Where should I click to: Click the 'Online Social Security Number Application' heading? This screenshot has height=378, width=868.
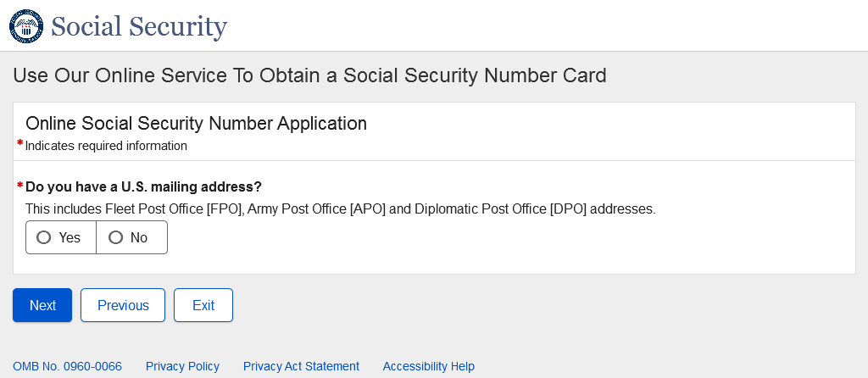click(196, 124)
